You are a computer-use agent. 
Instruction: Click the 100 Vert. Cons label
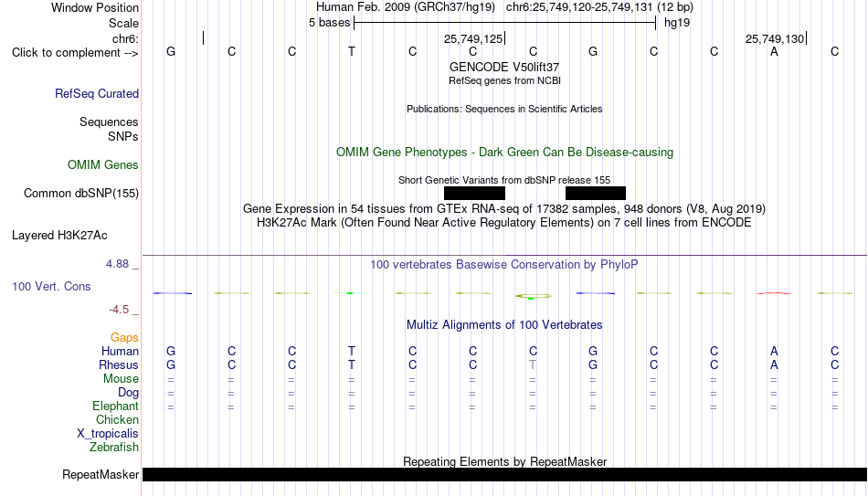[51, 286]
